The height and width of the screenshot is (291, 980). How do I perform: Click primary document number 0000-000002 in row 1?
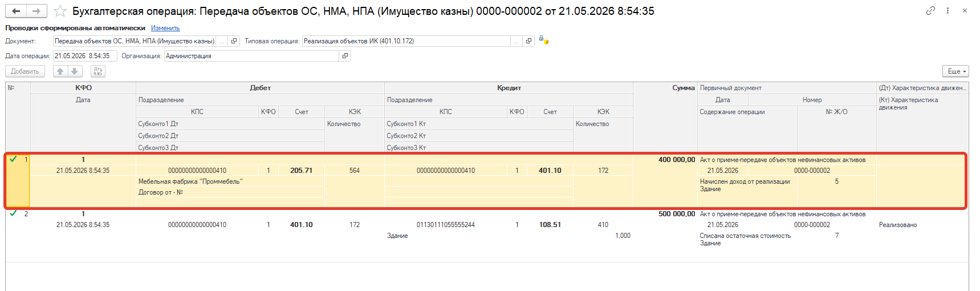click(x=812, y=171)
